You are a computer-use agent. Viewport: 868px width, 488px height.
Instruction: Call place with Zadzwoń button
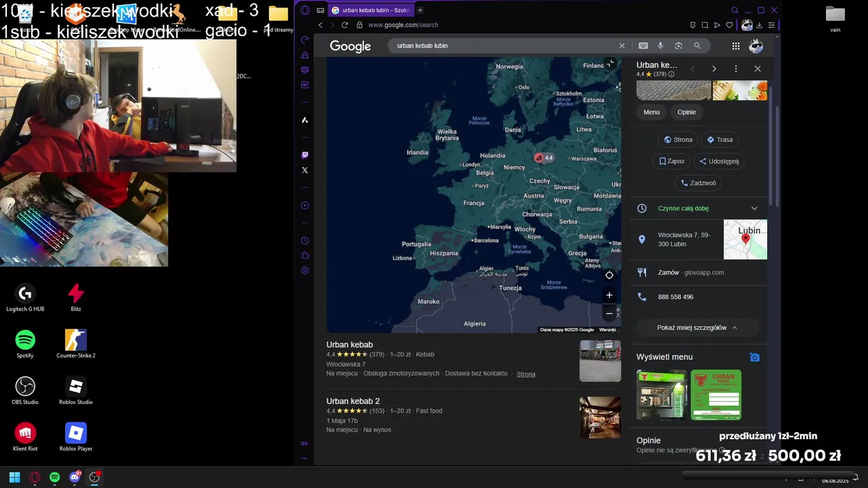pos(698,183)
